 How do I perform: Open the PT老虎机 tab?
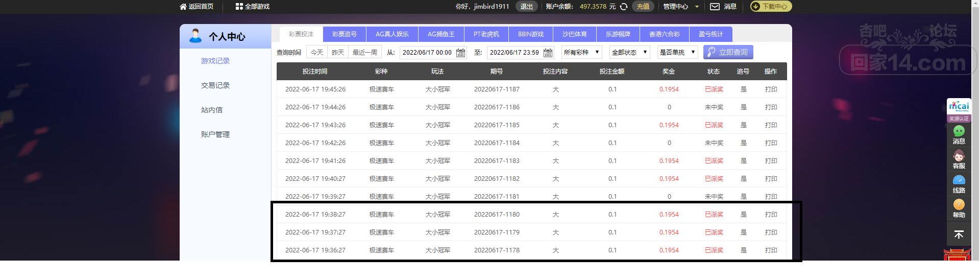tap(486, 34)
